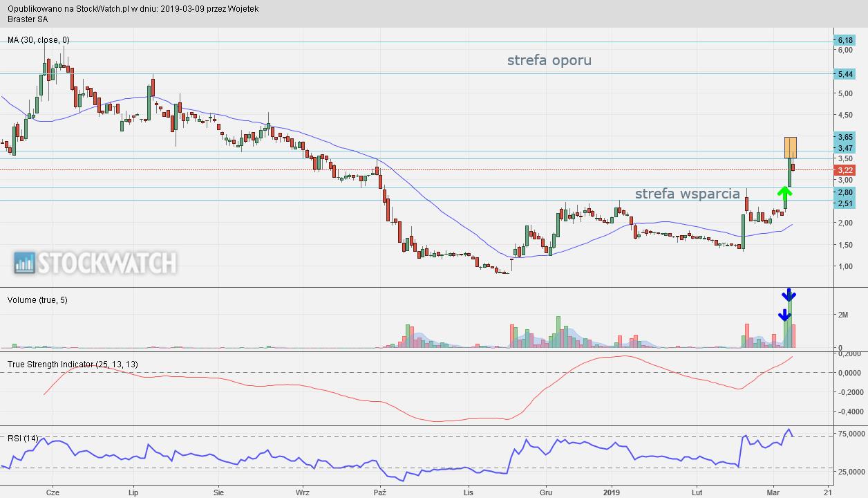Click the 75,0000 RSI axis value
The height and width of the screenshot is (498, 868).
coord(851,434)
